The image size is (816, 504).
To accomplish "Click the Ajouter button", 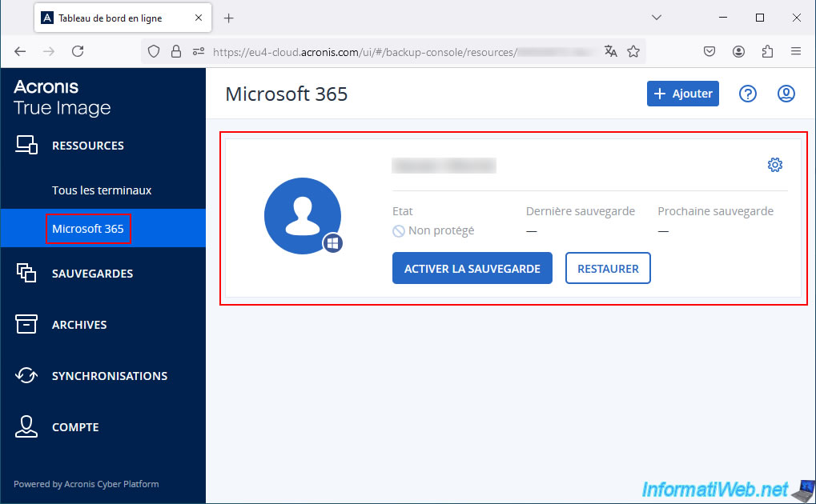I will pos(683,94).
